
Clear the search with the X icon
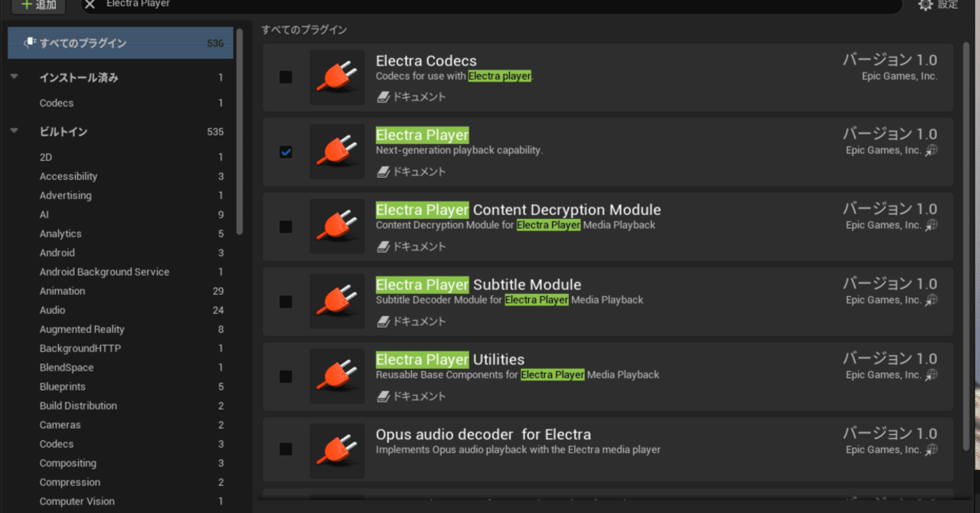tap(91, 5)
